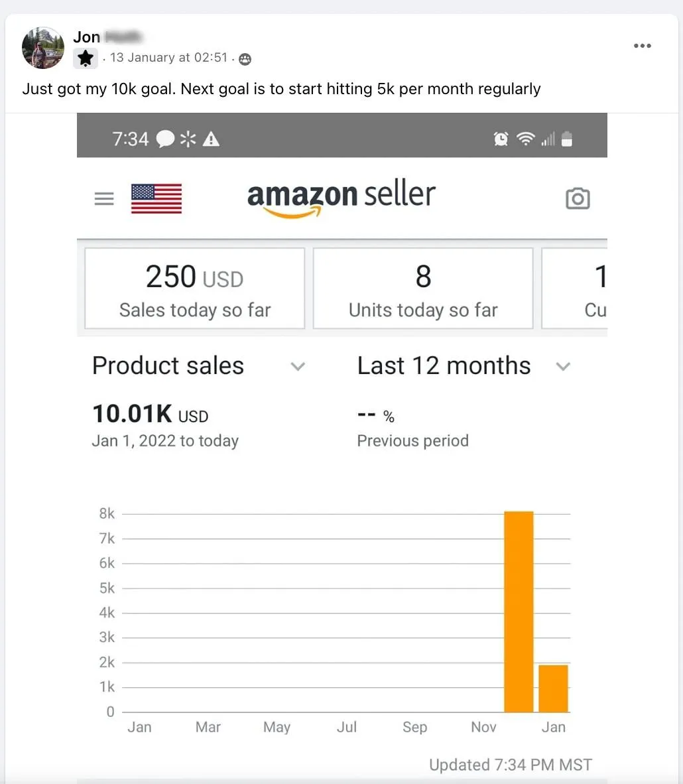Click the group audience icon beside the timestamp
Screen dimensions: 683x784
[x=245, y=59]
